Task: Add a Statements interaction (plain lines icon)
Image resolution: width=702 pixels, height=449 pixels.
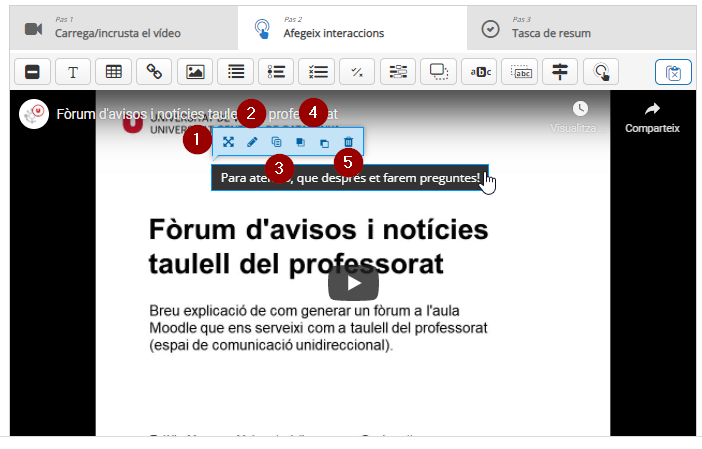Action: point(235,72)
